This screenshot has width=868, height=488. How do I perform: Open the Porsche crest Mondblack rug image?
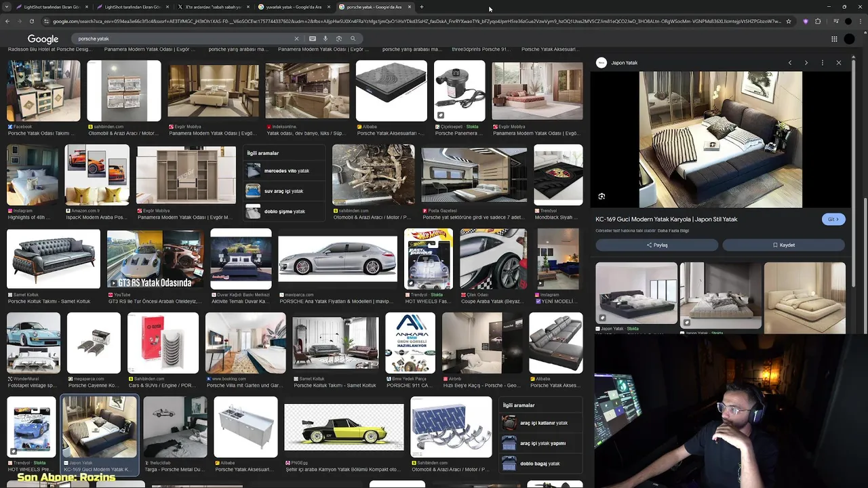pos(558,175)
